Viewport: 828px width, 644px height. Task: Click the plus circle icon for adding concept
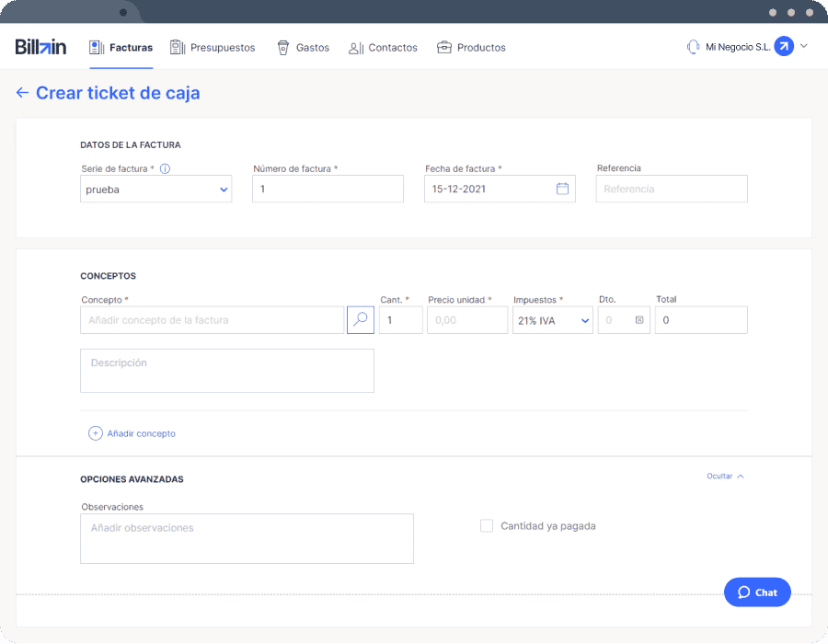[x=95, y=433]
